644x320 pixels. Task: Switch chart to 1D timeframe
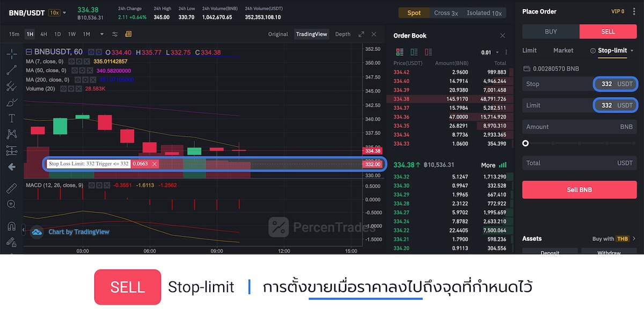[57, 34]
